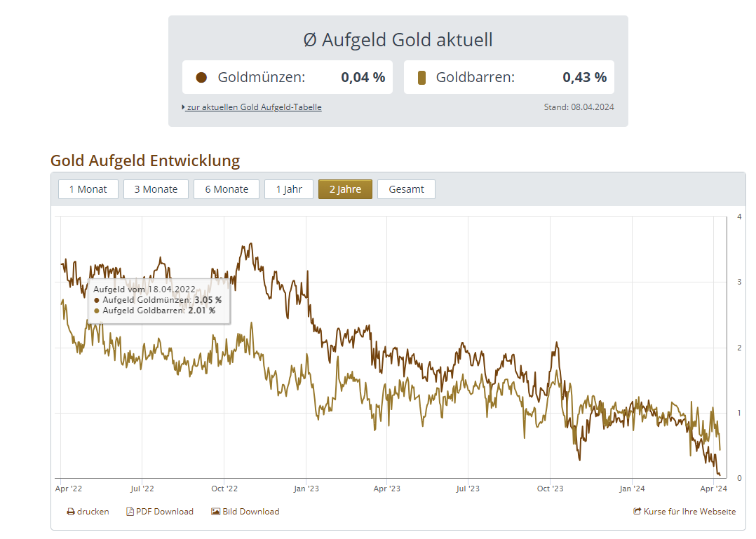The width and height of the screenshot is (756, 539).
Task: Open the Kurse für Ihre Webseite link
Action: 690,512
